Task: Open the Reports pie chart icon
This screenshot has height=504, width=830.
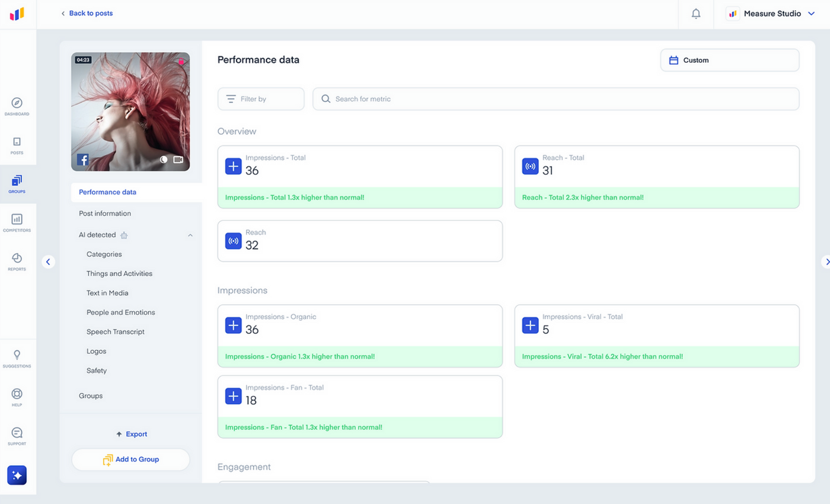Action: [x=17, y=258]
